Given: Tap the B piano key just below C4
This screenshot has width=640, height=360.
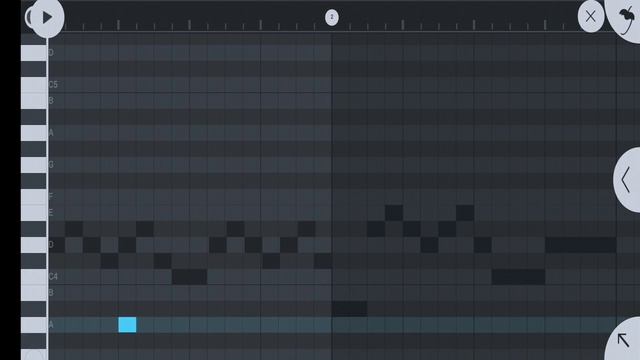Looking at the screenshot, I should (x=33, y=293).
